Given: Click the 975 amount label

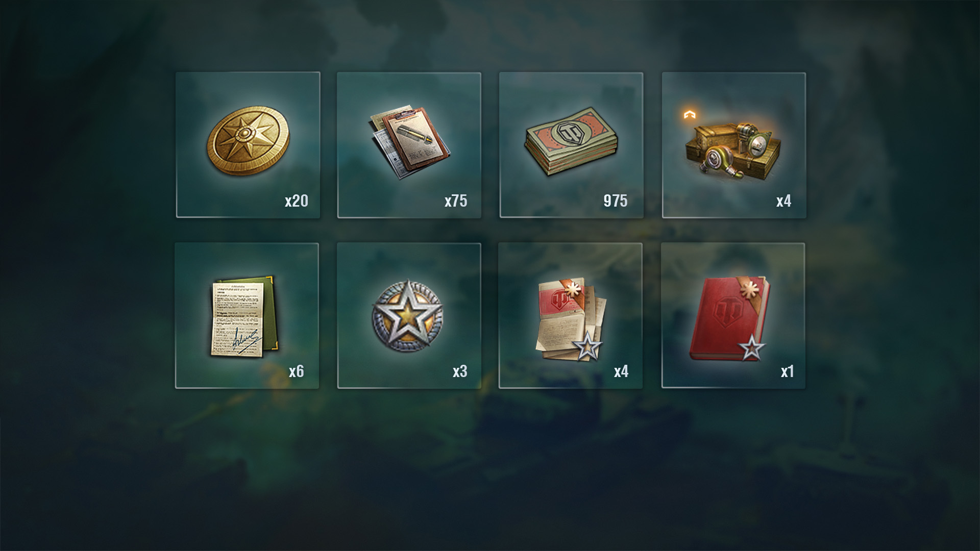Looking at the screenshot, I should point(616,201).
